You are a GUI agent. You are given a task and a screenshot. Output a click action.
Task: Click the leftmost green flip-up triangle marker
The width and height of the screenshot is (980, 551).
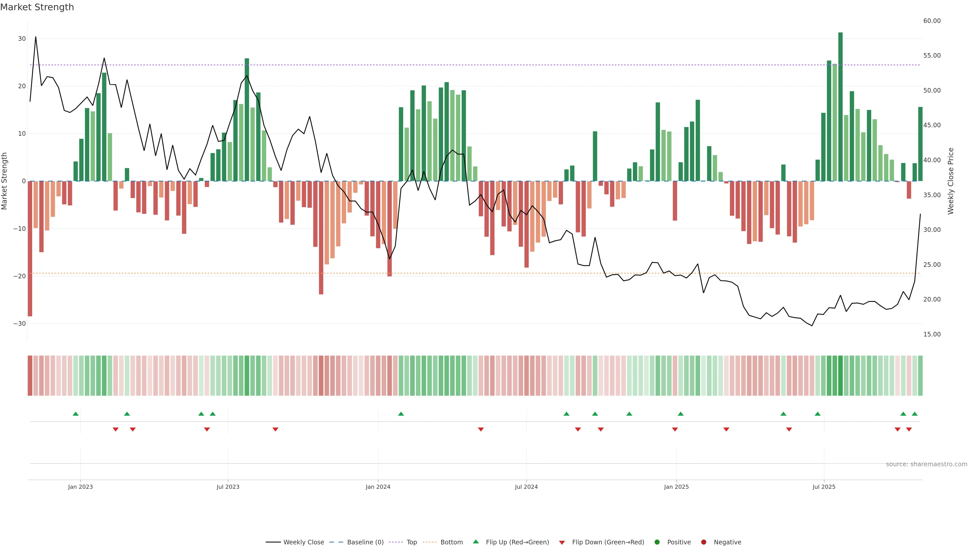click(x=76, y=414)
